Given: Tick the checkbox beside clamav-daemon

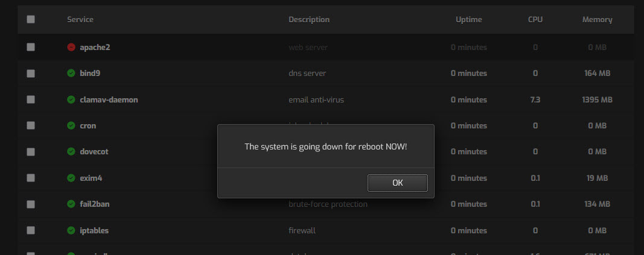Looking at the screenshot, I should pos(31,99).
